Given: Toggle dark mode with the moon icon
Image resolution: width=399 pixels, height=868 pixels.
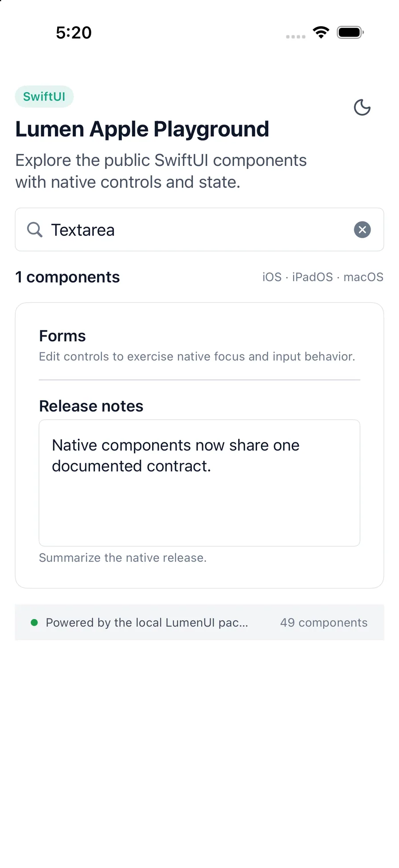Looking at the screenshot, I should click(x=362, y=107).
